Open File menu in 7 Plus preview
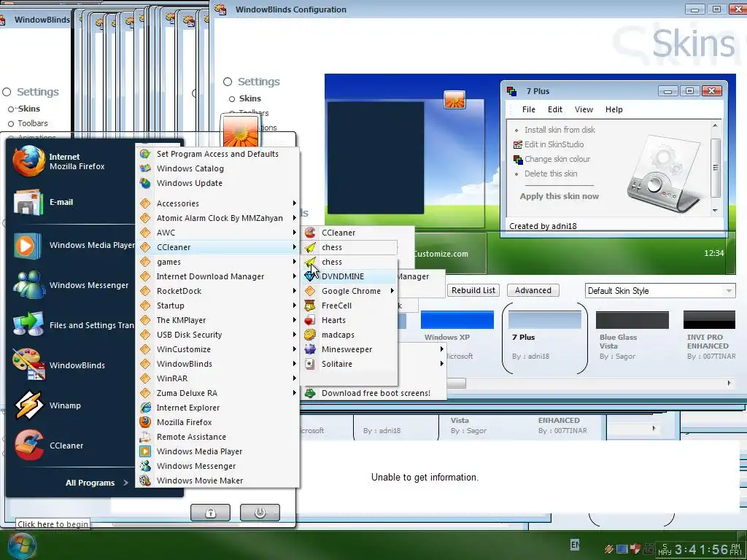 tap(528, 109)
